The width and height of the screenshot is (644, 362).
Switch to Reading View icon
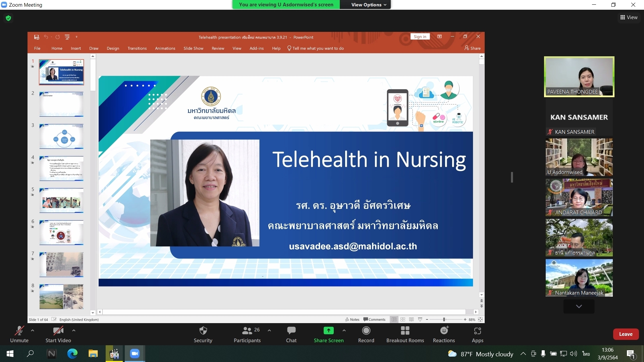[411, 319]
